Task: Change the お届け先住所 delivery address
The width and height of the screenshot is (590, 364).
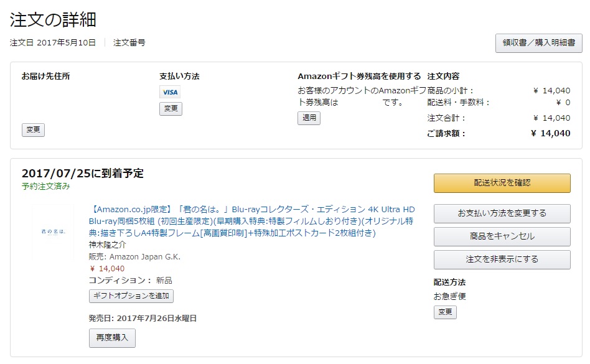Action: point(33,129)
